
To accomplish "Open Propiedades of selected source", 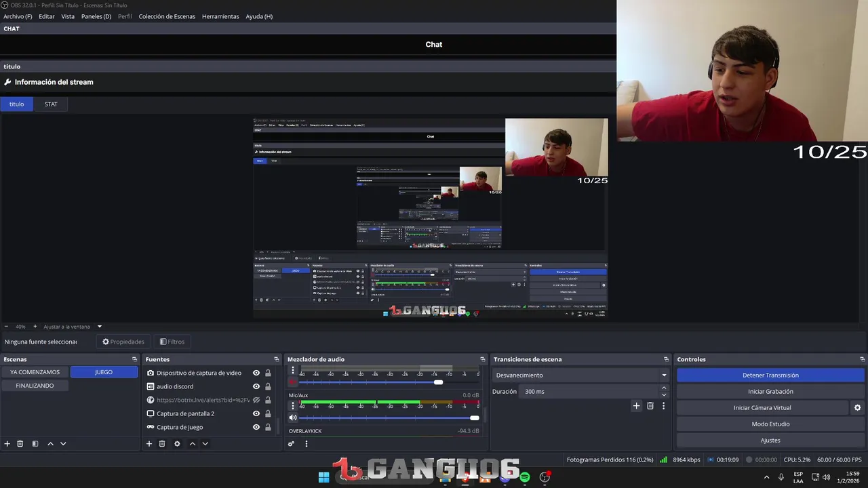I will pos(123,342).
